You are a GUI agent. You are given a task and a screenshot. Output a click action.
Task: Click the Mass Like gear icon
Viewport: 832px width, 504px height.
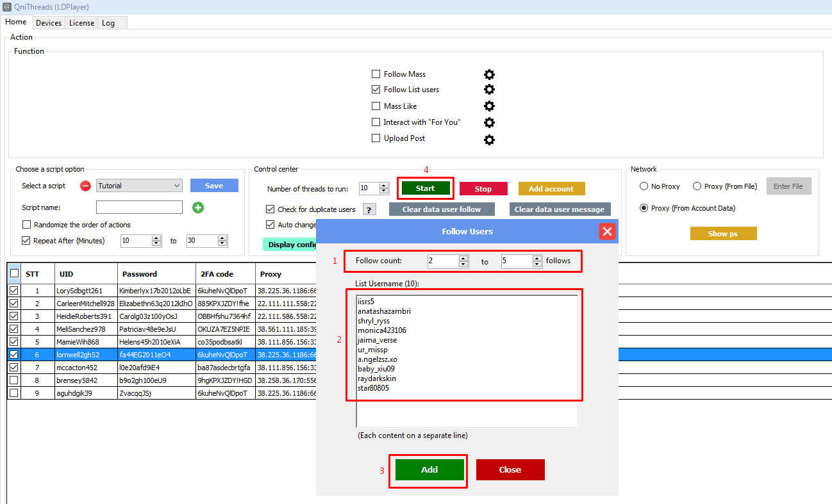[489, 106]
